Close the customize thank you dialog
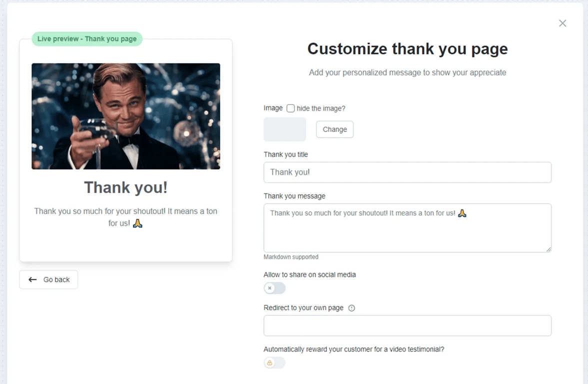 pyautogui.click(x=563, y=23)
